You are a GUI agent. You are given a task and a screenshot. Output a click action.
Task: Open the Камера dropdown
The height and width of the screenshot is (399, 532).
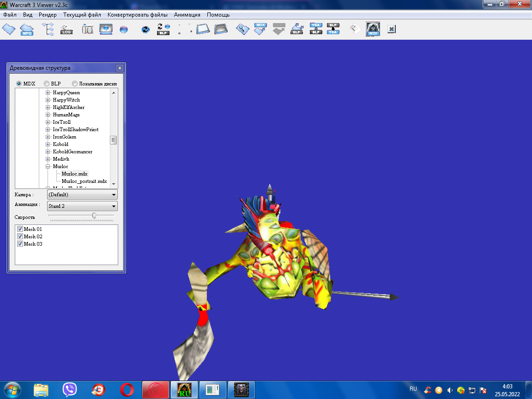[82, 195]
